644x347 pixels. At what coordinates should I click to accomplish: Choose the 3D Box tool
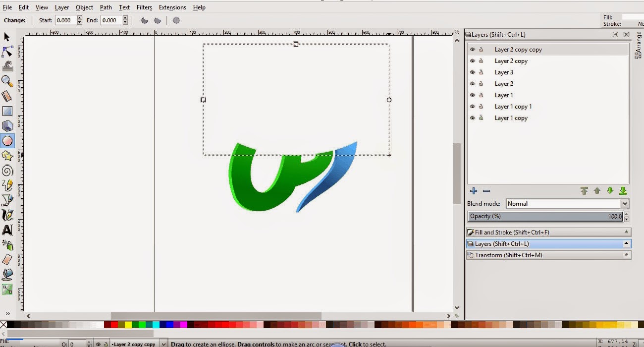click(x=6, y=126)
